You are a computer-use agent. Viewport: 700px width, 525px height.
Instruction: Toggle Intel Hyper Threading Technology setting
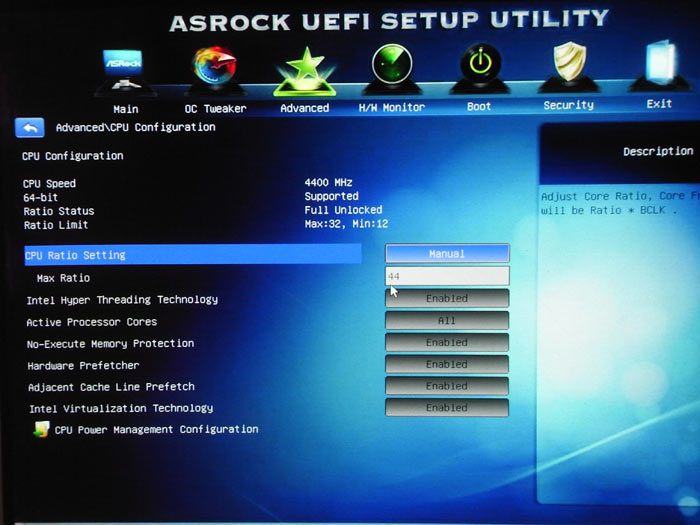click(x=447, y=298)
